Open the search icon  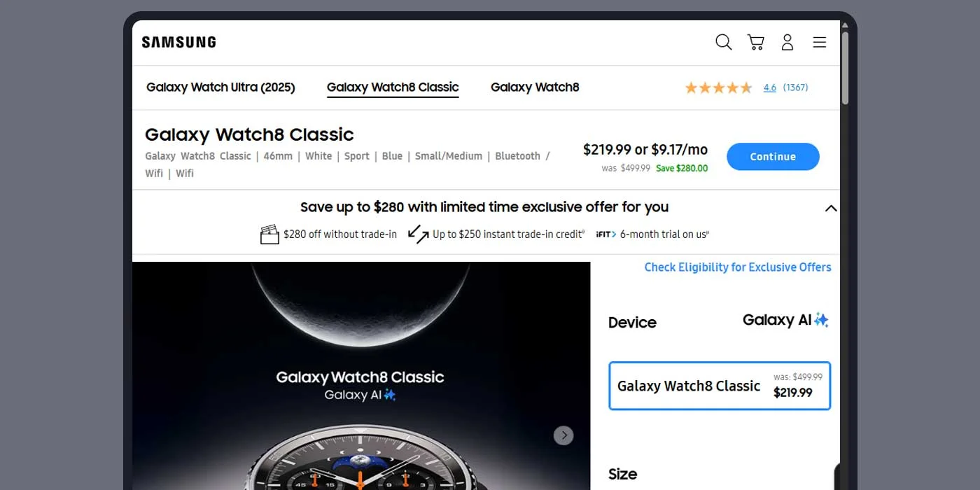pyautogui.click(x=723, y=42)
